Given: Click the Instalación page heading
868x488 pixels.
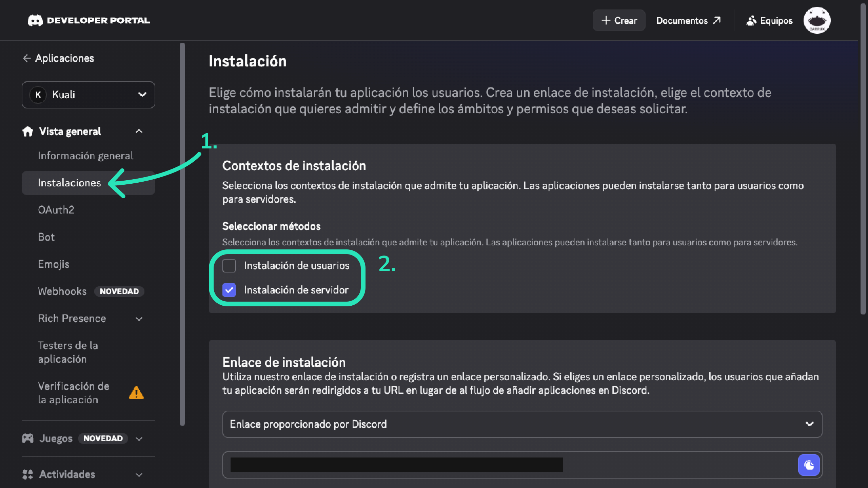Looking at the screenshot, I should 248,61.
